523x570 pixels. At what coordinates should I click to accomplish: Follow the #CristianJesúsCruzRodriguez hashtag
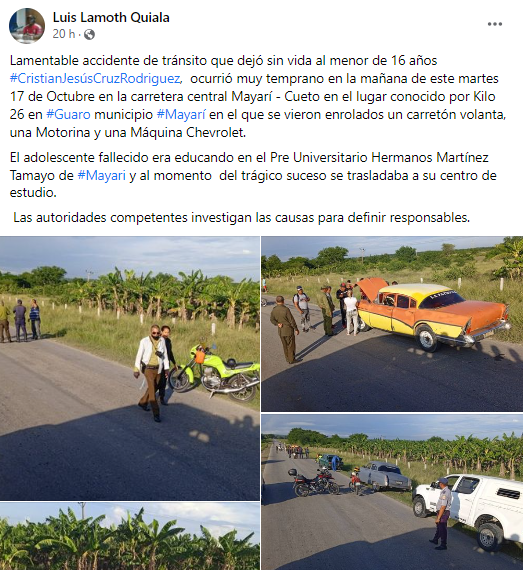coord(96,79)
